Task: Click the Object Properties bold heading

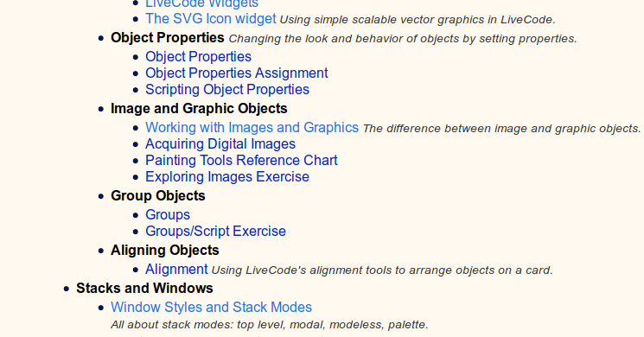Action: (168, 38)
